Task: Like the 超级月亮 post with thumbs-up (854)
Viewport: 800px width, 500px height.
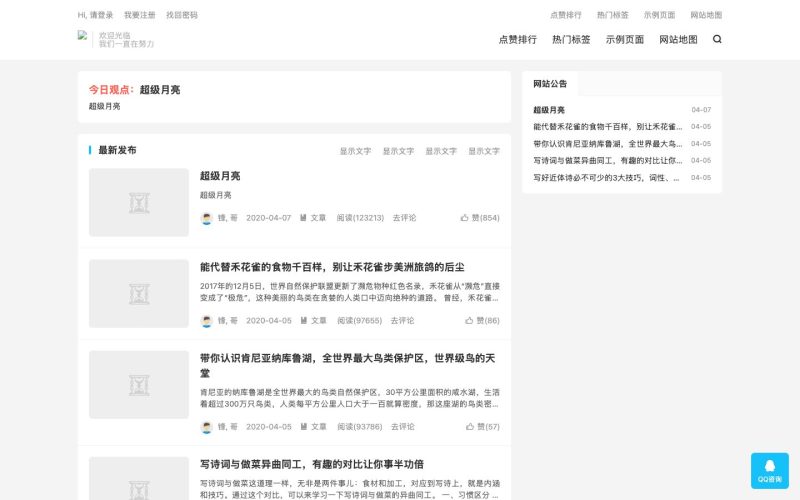Action: 464,218
